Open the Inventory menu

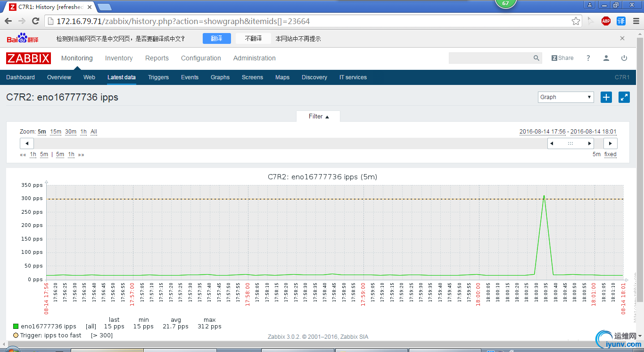click(x=119, y=58)
